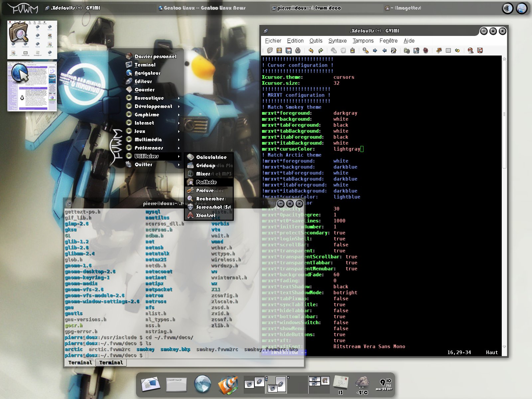The height and width of the screenshot is (399, 532).
Task: Expand the Jeux submenu
Action: pos(153,131)
